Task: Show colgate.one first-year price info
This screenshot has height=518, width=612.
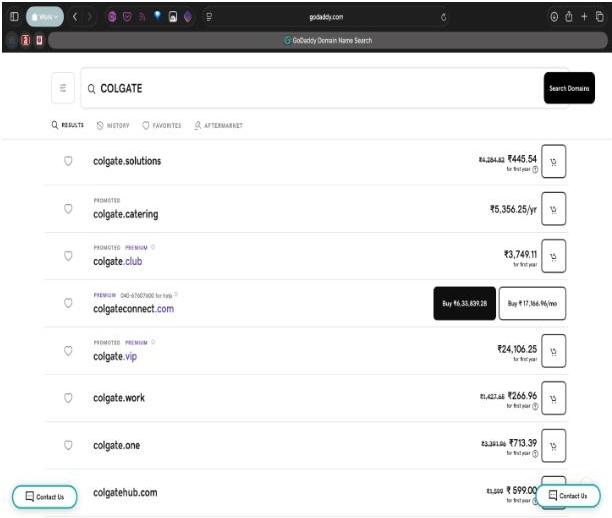Action: point(535,454)
